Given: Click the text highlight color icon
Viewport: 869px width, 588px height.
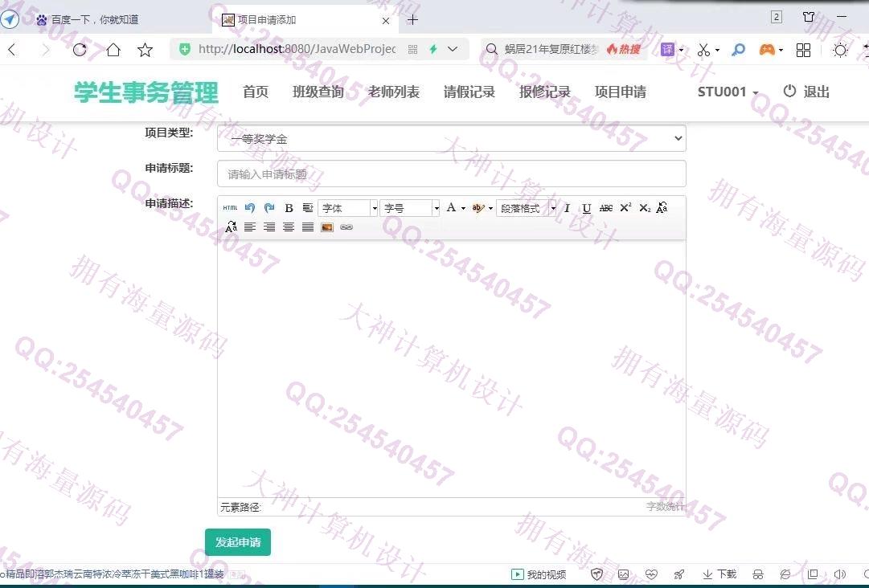Looking at the screenshot, I should click(x=478, y=208).
